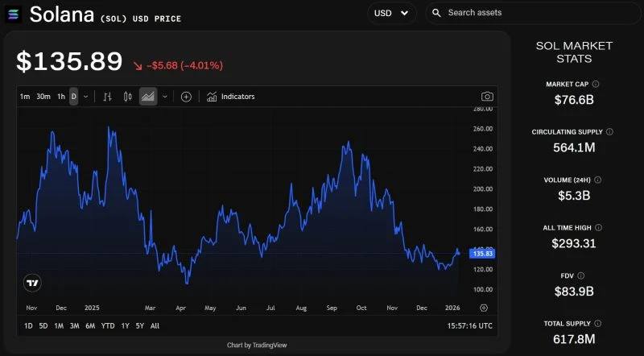Click the Search assets field
Screen dimensions: 644x356
point(531,13)
